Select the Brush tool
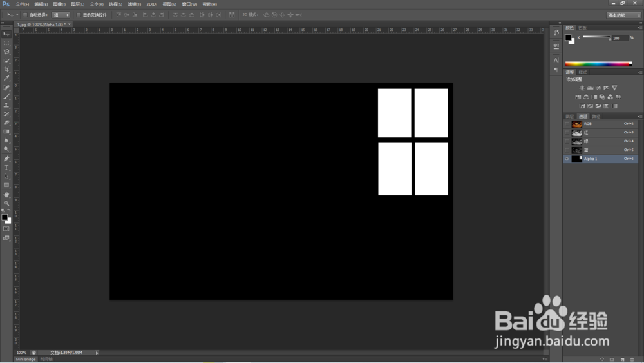644x363 pixels. tap(6, 97)
